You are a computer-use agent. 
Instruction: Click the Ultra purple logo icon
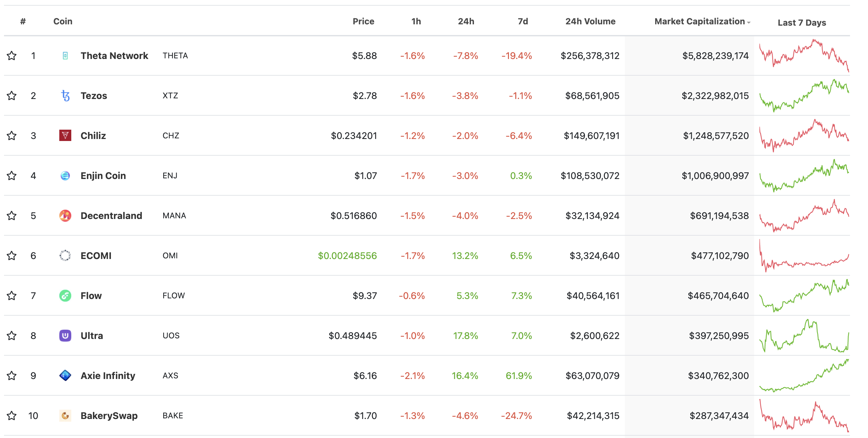tap(65, 335)
